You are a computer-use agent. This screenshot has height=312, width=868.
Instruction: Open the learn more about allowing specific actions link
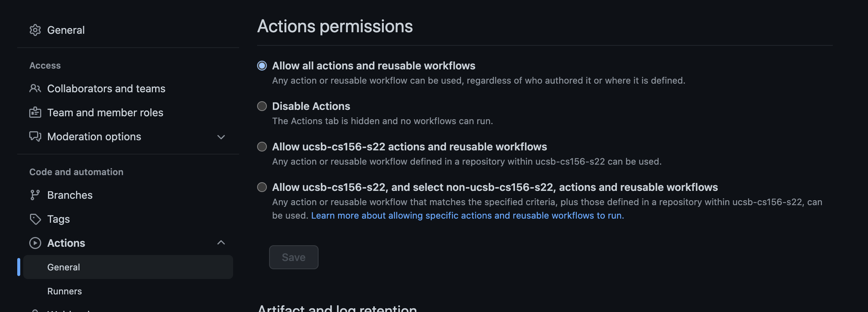click(467, 215)
